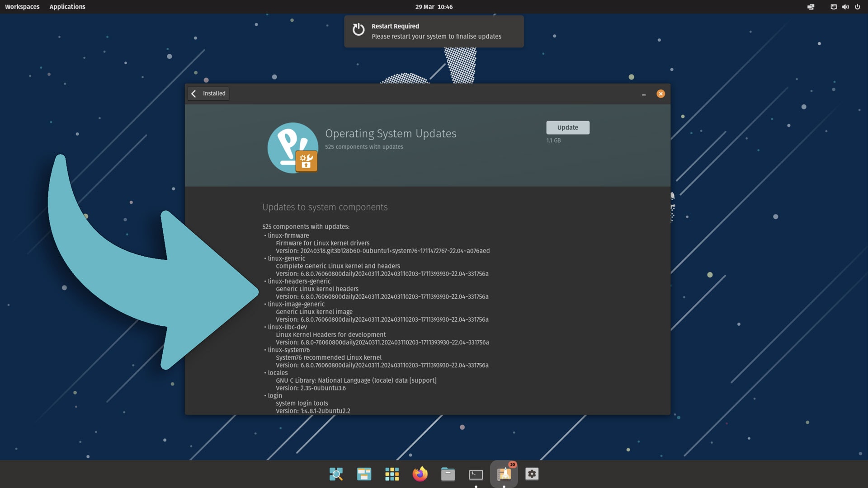
Task: Open the volume control in system tray
Action: click(845, 7)
